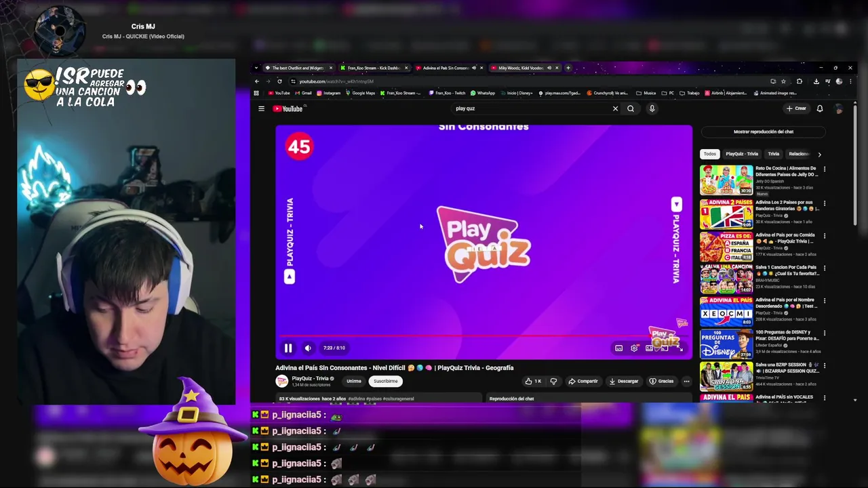Screen dimensions: 868x488
Task: Open options for 'Salva 1 Cancion Por Cada País'
Action: (x=825, y=268)
